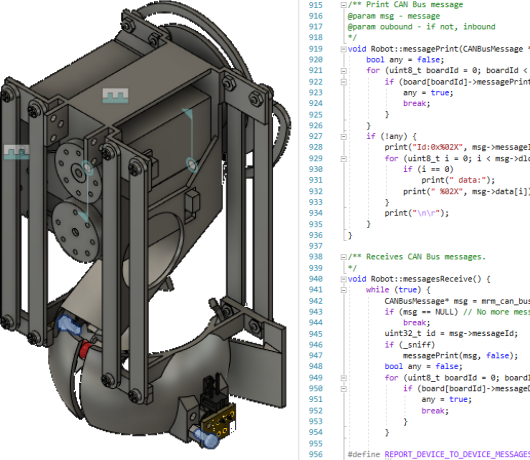Click line number 937 in the gutter
530x460 pixels.
(x=316, y=246)
